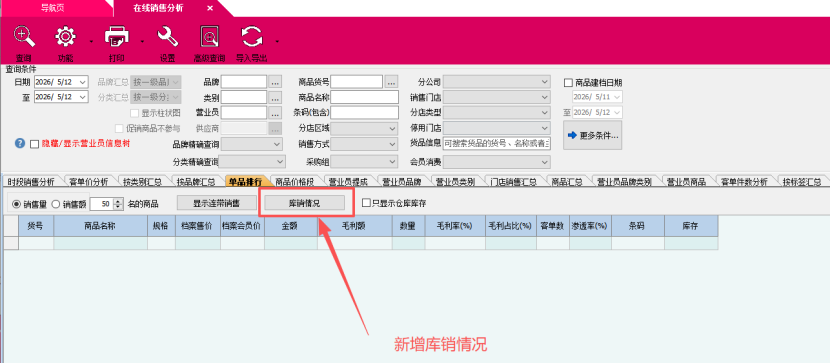This screenshot has height=363, width=830.
Task: Click the 显示连带销售 button
Action: [x=216, y=203]
